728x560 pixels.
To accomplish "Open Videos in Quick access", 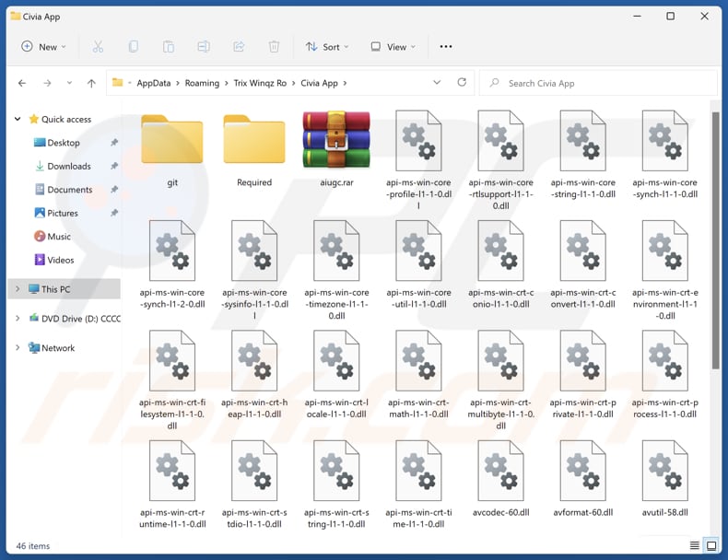I will click(x=60, y=260).
